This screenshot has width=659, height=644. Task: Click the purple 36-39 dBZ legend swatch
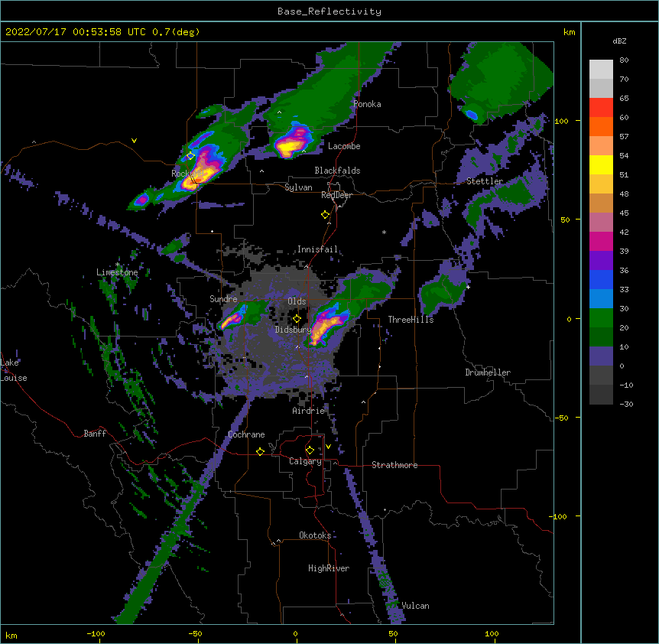(x=601, y=261)
